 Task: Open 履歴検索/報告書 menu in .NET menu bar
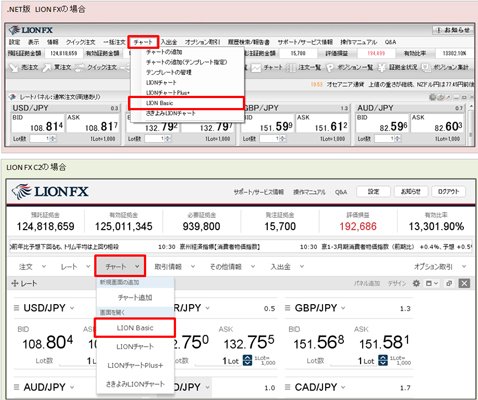point(249,42)
